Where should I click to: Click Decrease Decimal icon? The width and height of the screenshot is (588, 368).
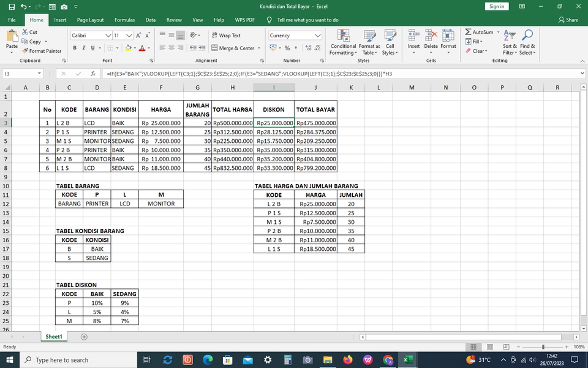pos(318,48)
